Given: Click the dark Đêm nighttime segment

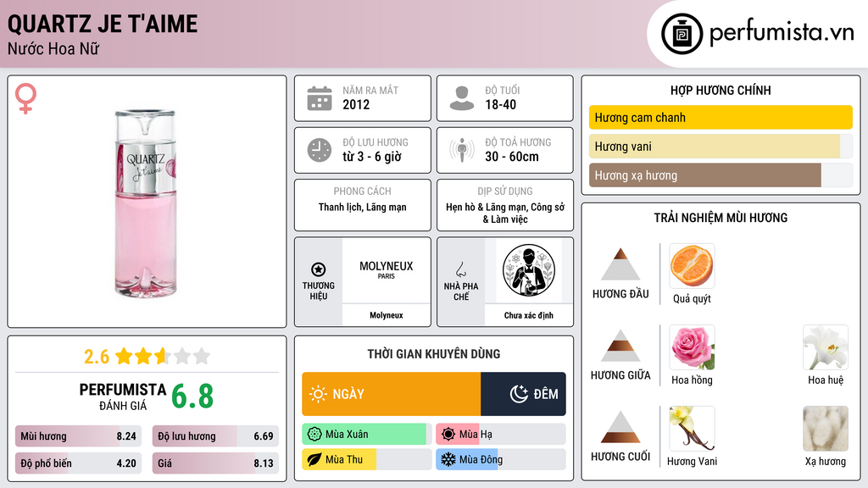Looking at the screenshot, I should (x=523, y=394).
